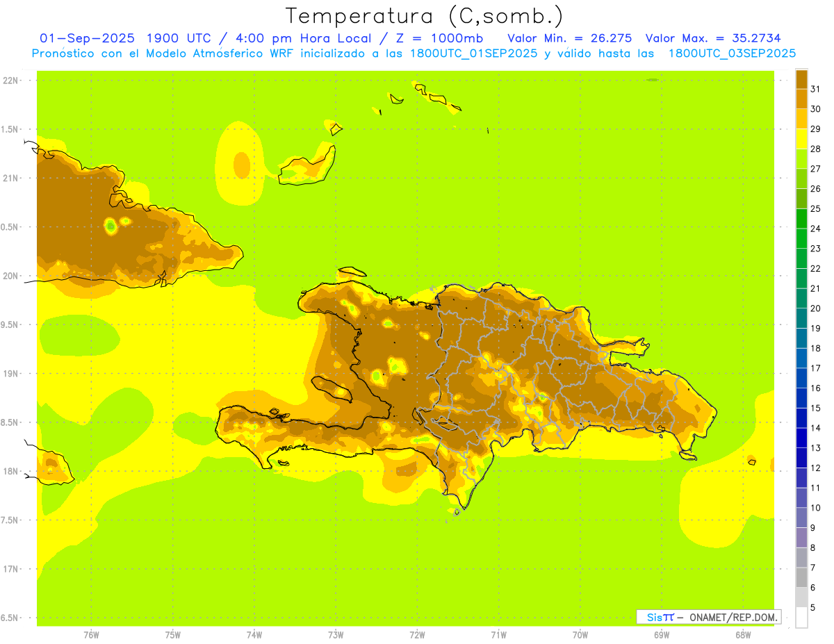This screenshot has width=834, height=644.
Task: Click the '68W' longitude label
Action: [x=743, y=635]
